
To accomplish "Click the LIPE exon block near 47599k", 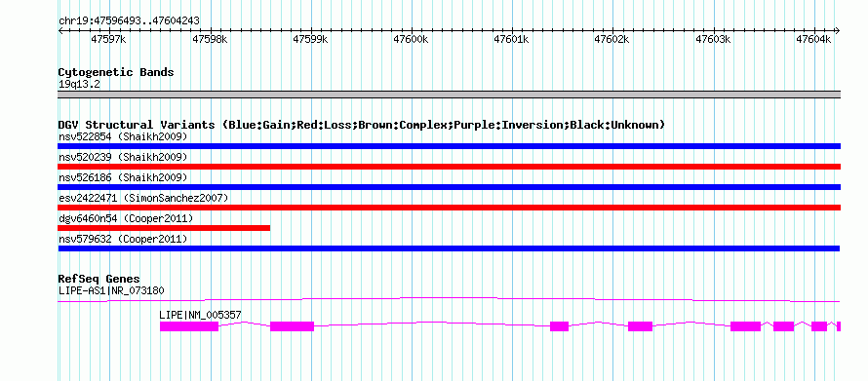I will coord(293,326).
